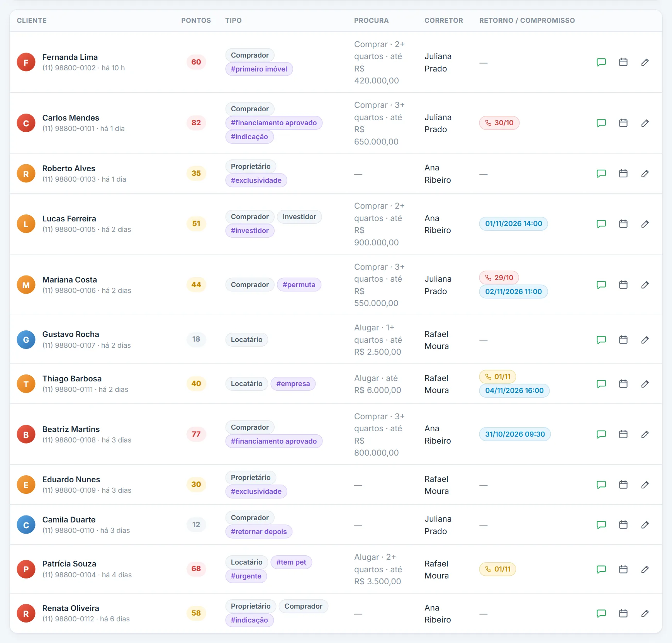
Task: Click the 82 points score badge
Action: coord(196,123)
